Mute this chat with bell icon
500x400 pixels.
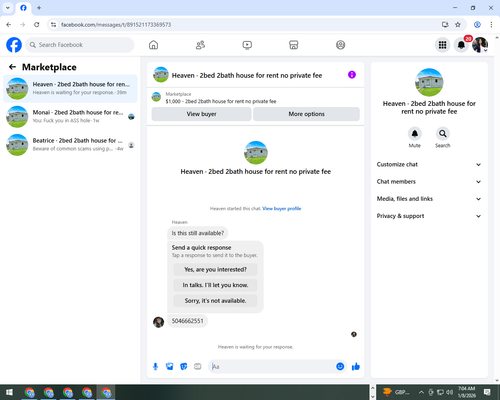coord(415,134)
